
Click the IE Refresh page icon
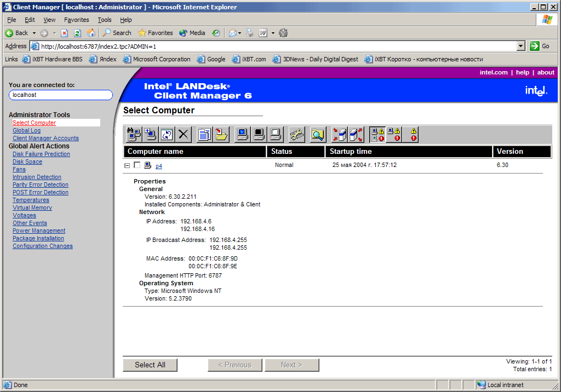click(77, 33)
